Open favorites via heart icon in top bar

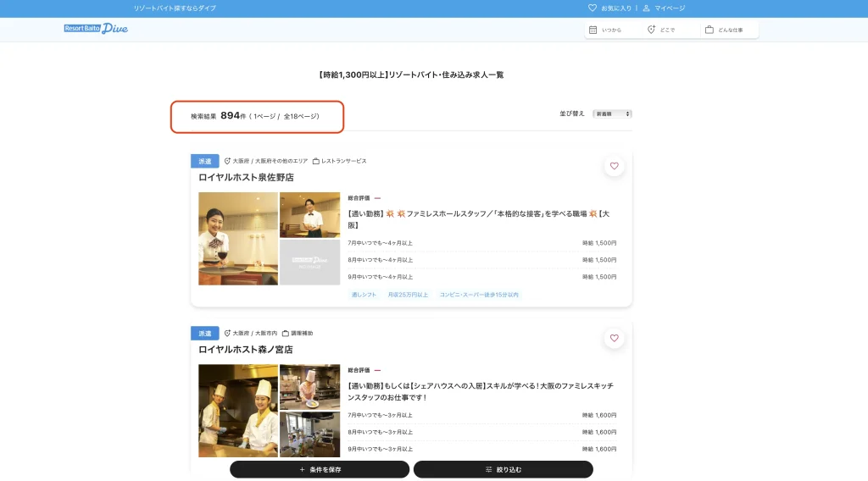593,8
